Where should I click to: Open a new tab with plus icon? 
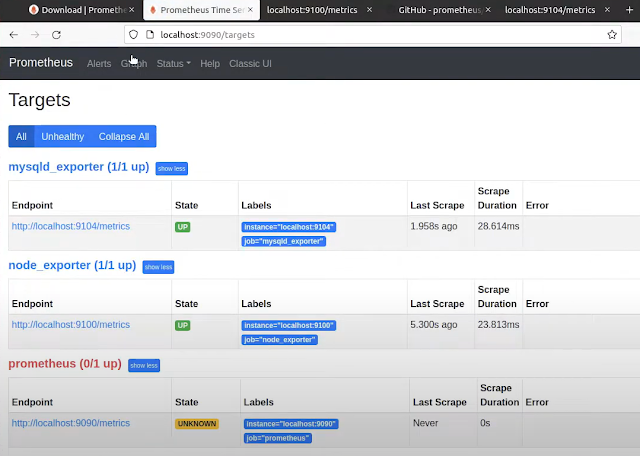pyautogui.click(x=629, y=10)
